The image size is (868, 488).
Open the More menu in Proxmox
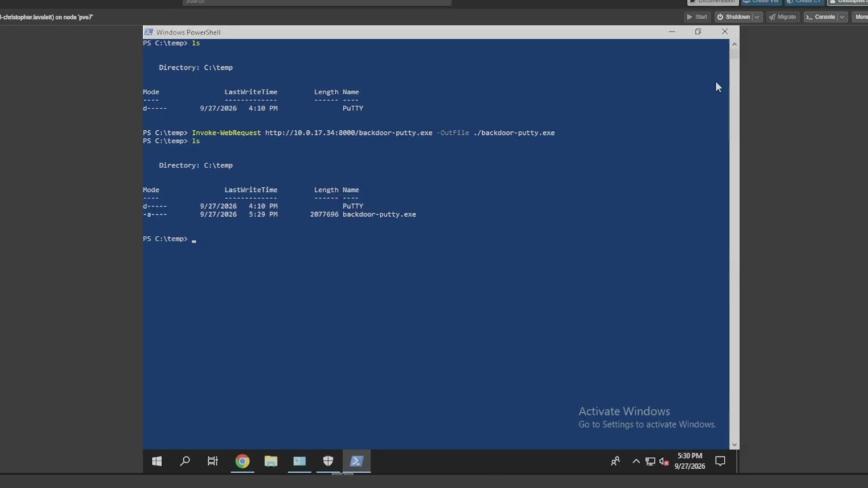point(861,17)
